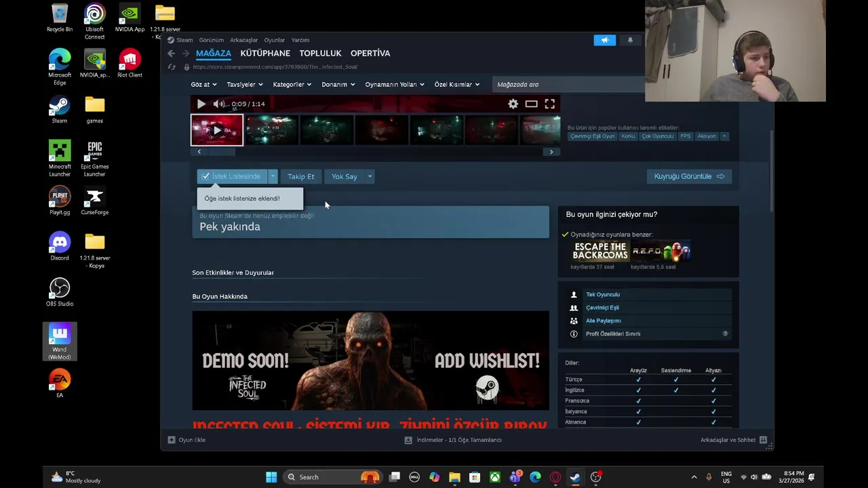Open CurseForge desktop icon
Viewport: 868px width, 488px height.
click(x=95, y=201)
